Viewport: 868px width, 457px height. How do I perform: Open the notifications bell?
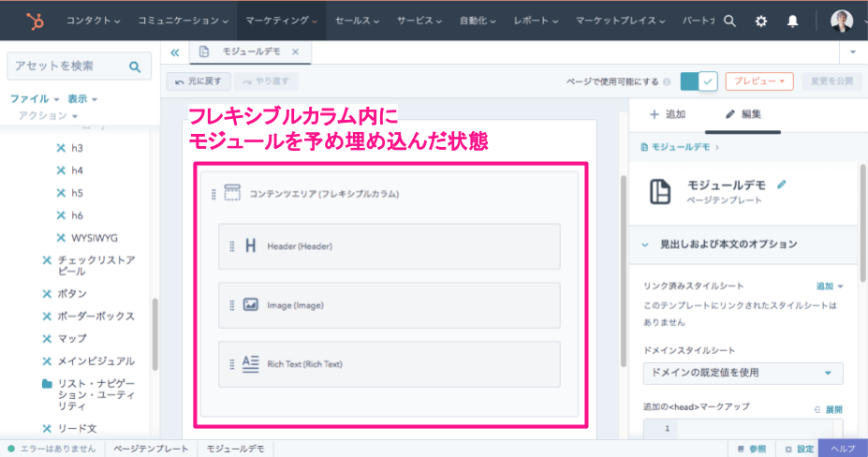(x=793, y=21)
